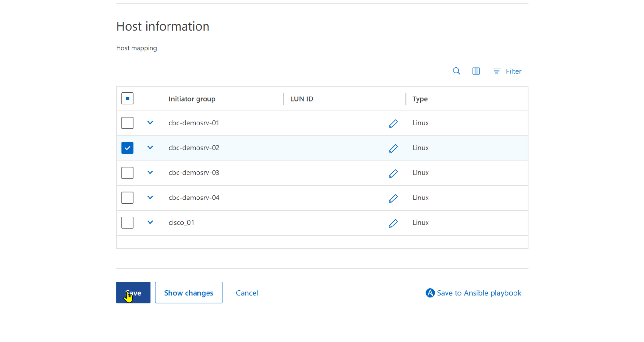Edit LUN ID for cbc-demosrv-03

[393, 173]
